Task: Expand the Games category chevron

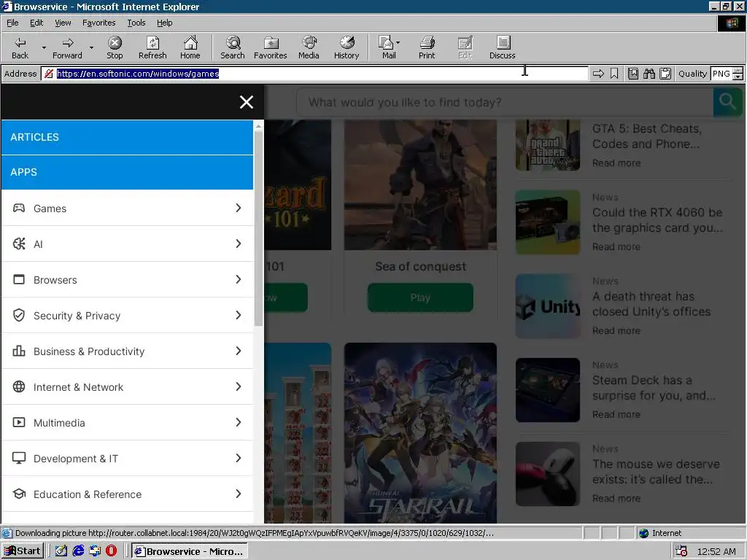Action: click(x=239, y=208)
